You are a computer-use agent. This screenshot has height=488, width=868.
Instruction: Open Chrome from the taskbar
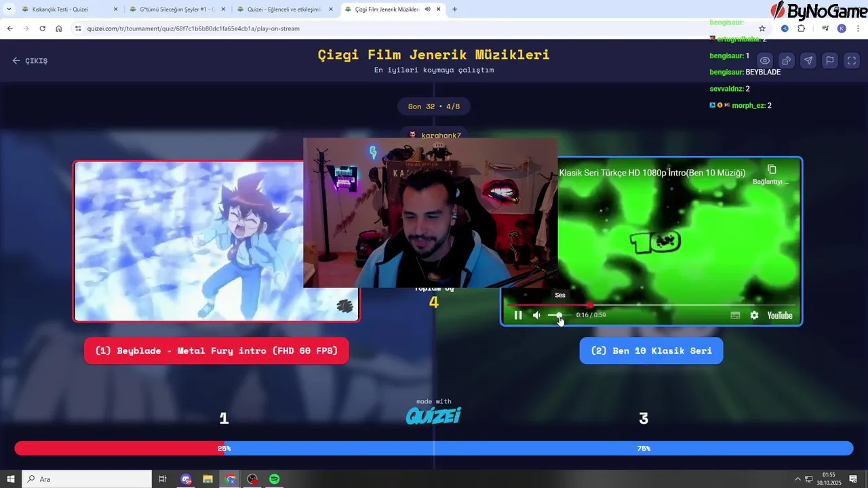(231, 479)
